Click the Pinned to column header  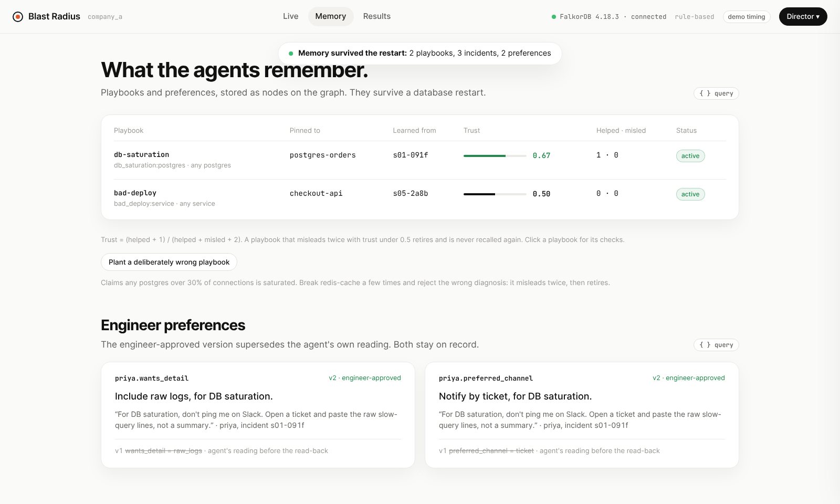(x=305, y=130)
